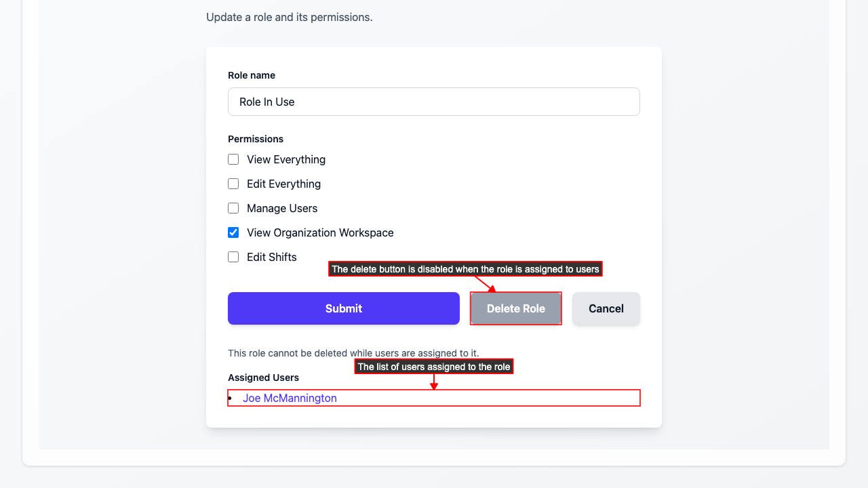The image size is (868, 488).
Task: Click the "View Organization Workspace" label text
Action: coord(320,232)
